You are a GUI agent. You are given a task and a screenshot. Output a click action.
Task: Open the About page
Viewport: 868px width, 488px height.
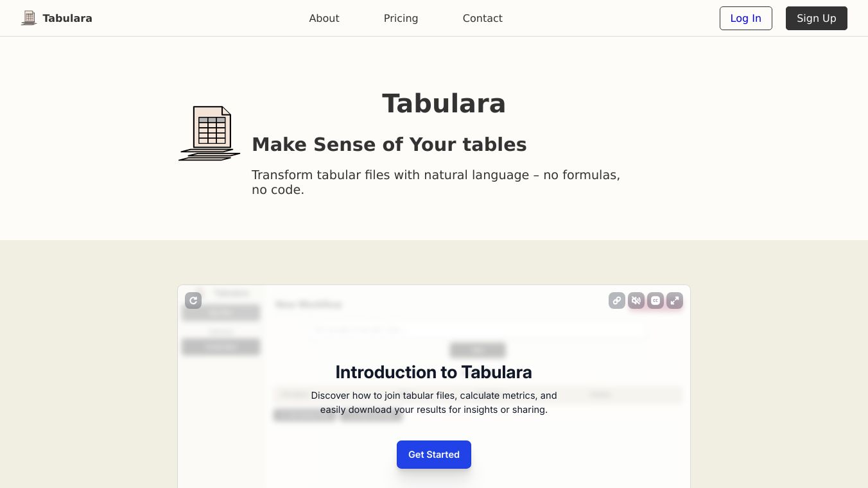click(324, 18)
